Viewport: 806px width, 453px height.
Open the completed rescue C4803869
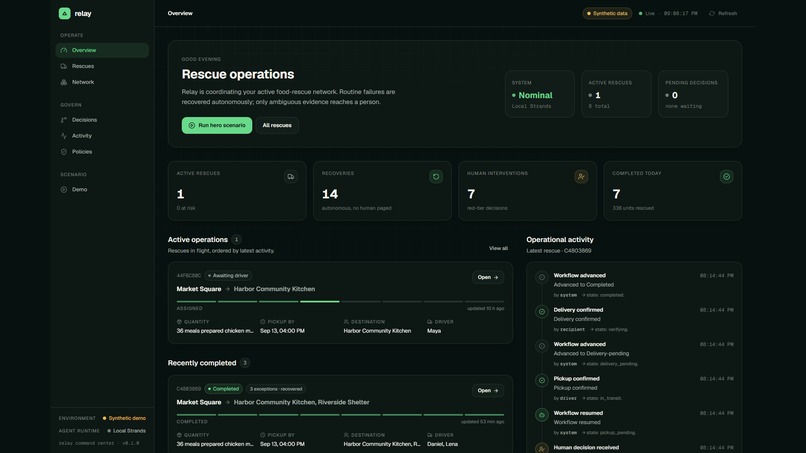click(488, 391)
